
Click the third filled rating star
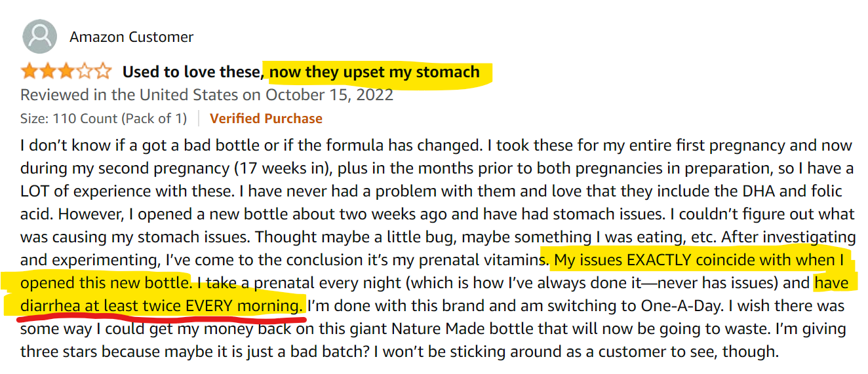click(x=66, y=72)
